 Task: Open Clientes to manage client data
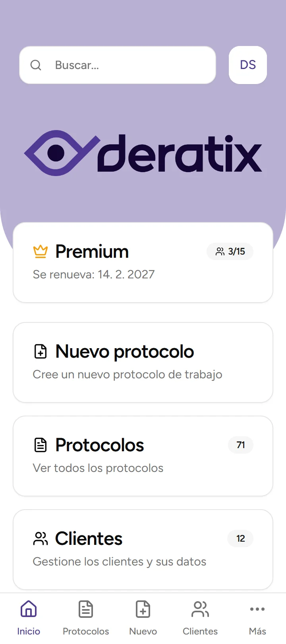click(143, 549)
